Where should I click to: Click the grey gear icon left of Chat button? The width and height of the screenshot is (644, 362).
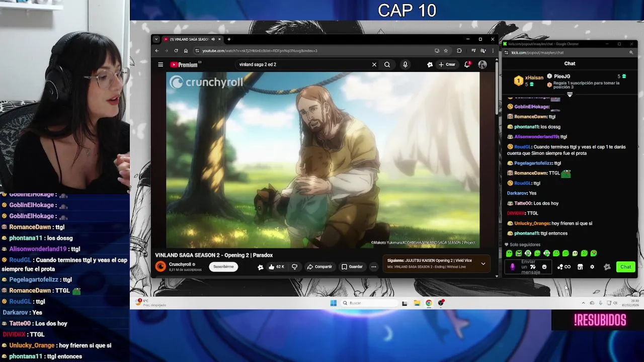[x=607, y=267]
